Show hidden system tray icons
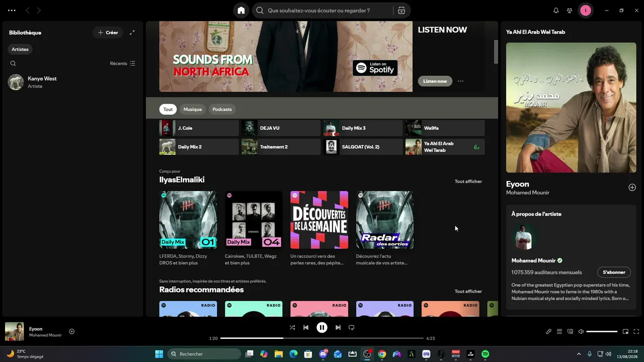The width and height of the screenshot is (644, 362). 579,354
